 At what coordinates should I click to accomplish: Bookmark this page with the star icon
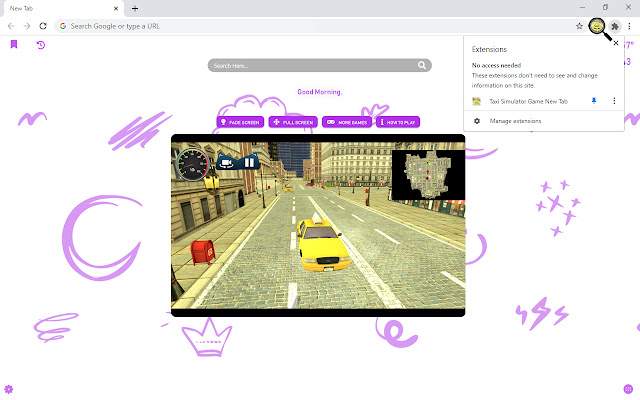(x=579, y=26)
